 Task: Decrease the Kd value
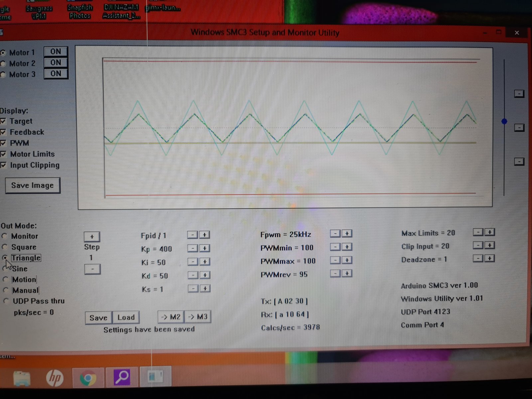coord(193,275)
